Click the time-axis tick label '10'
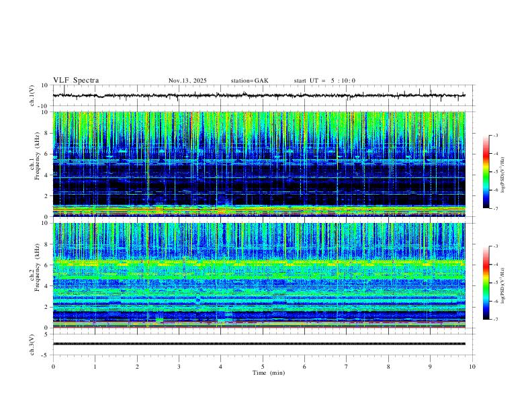 pyautogui.click(x=472, y=367)
